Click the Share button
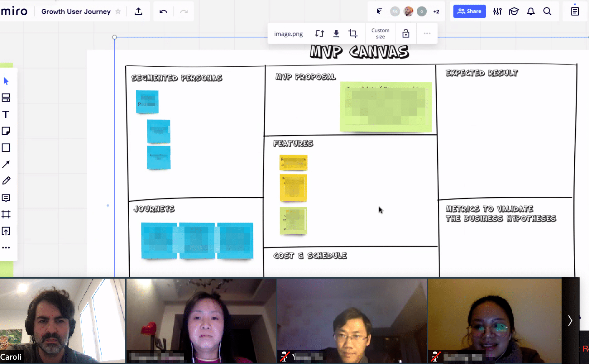The width and height of the screenshot is (589, 364). (469, 11)
